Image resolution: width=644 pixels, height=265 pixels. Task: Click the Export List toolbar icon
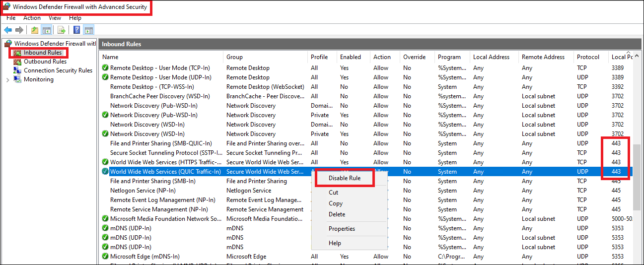click(62, 30)
